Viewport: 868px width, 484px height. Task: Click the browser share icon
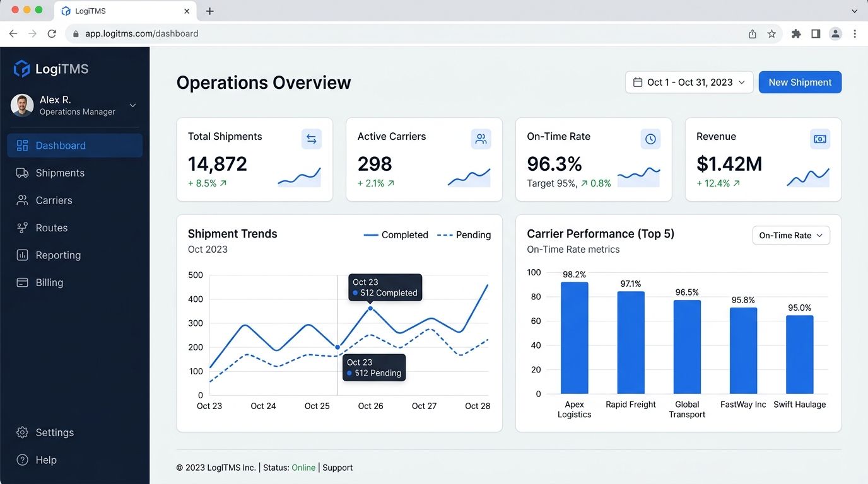753,34
